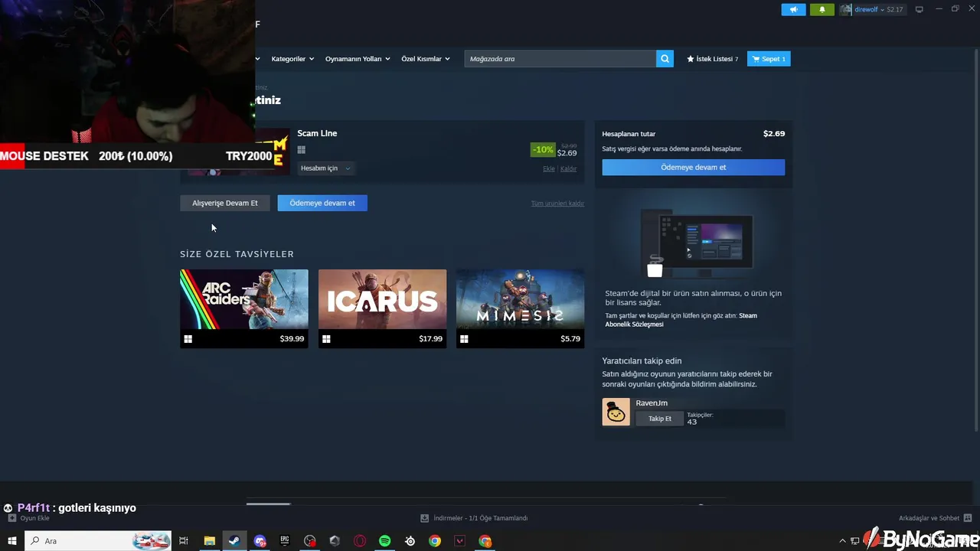This screenshot has height=551, width=980.
Task: Click the Windows icon on the ICARUS card
Action: tap(326, 339)
